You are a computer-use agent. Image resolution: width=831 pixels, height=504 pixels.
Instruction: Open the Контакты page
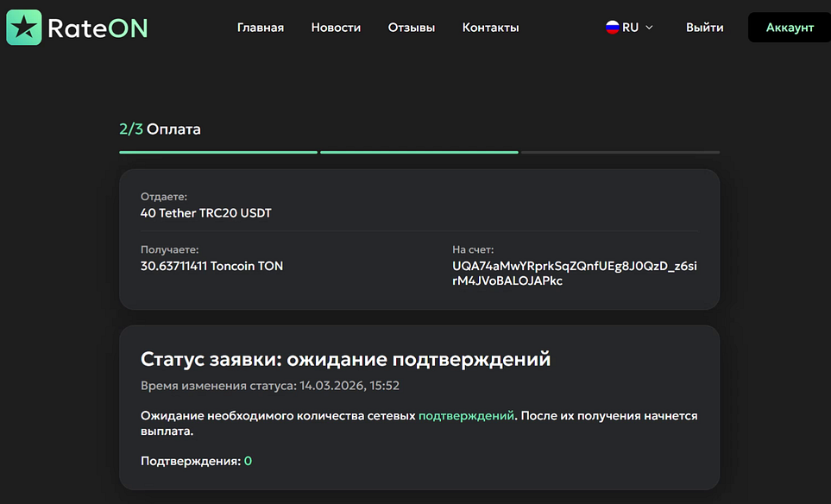pos(490,28)
